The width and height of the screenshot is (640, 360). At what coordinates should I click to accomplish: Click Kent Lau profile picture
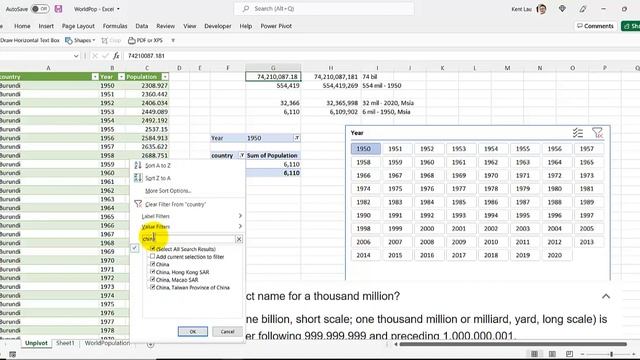point(542,9)
